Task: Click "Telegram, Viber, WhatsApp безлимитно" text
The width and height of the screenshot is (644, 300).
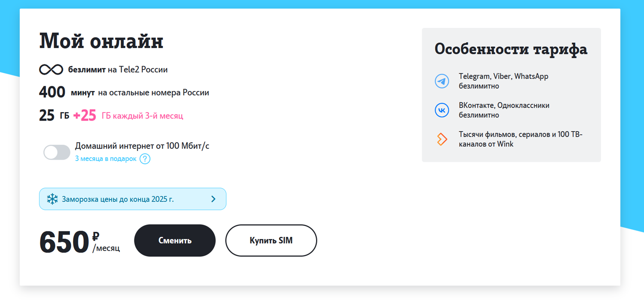Action: pyautogui.click(x=503, y=81)
